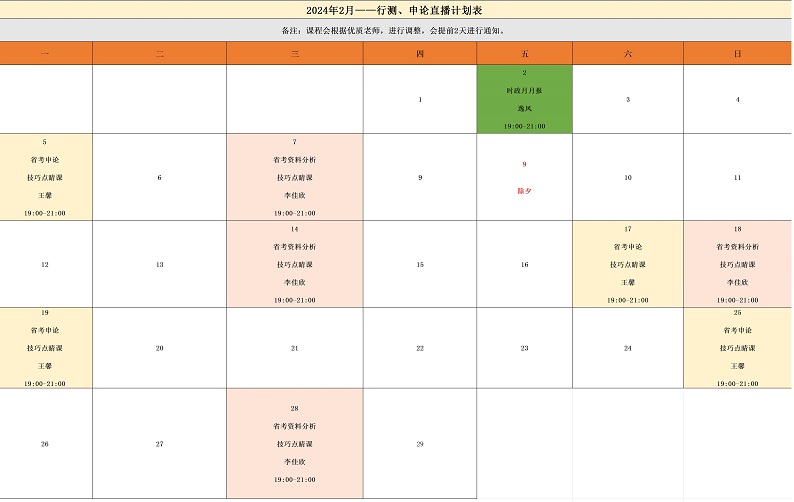Screen dimensions: 794x502
Task: Click the 三 (Wednesday) column header
Action: (x=294, y=53)
